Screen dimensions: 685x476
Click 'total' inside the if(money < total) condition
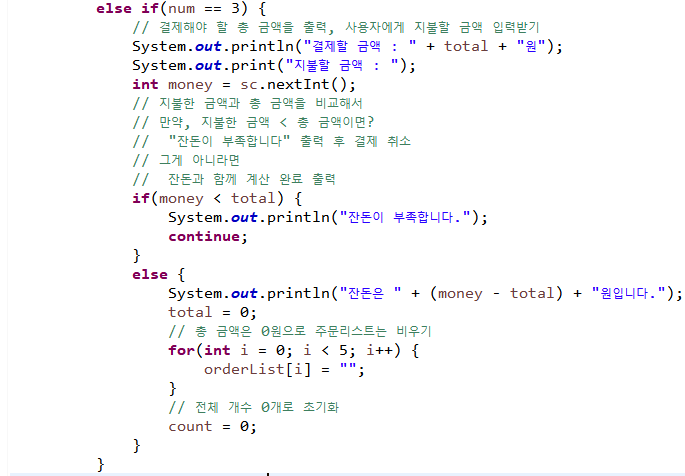click(253, 198)
